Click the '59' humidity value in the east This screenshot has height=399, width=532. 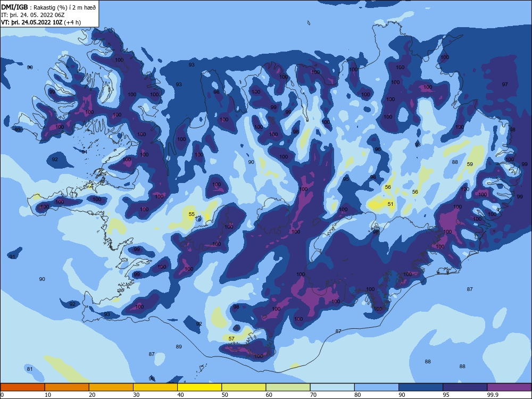point(470,164)
